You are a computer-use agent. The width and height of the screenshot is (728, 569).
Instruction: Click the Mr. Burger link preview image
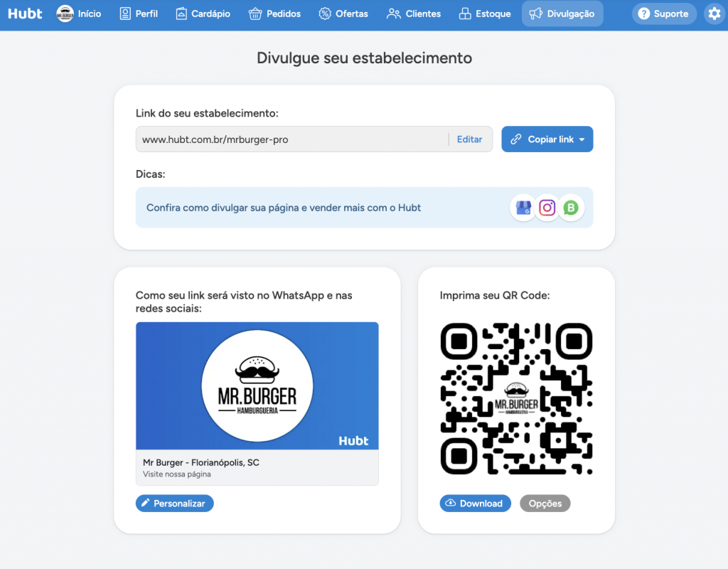coord(257,385)
